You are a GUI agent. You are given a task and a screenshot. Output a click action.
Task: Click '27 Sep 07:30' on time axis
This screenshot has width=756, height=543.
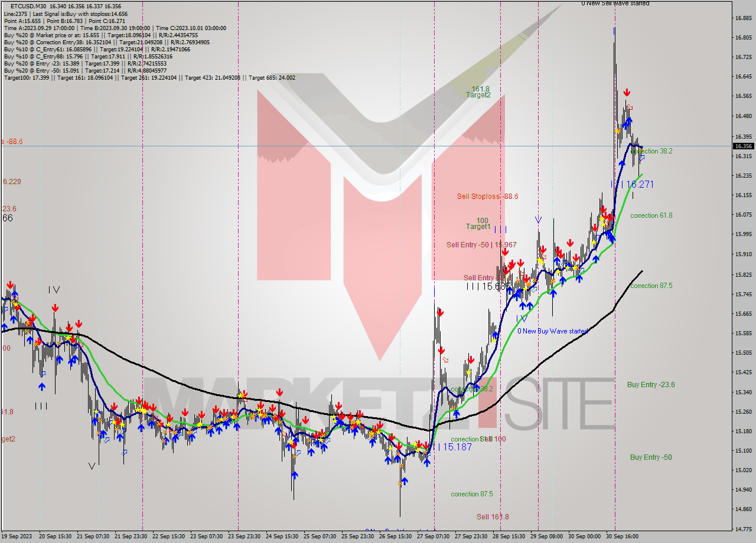pyautogui.click(x=434, y=537)
